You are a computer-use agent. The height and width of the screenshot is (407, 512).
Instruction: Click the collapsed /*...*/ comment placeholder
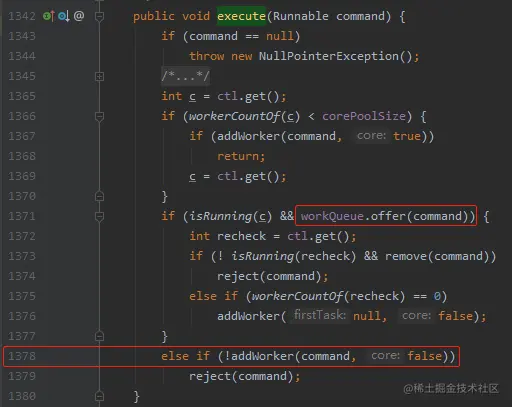(x=185, y=76)
